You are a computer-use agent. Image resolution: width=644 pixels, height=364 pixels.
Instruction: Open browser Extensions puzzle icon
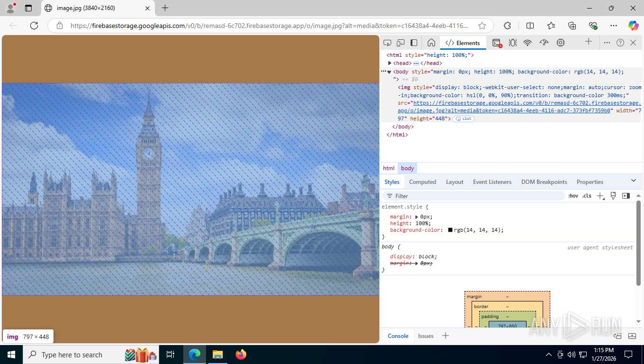[x=507, y=26]
